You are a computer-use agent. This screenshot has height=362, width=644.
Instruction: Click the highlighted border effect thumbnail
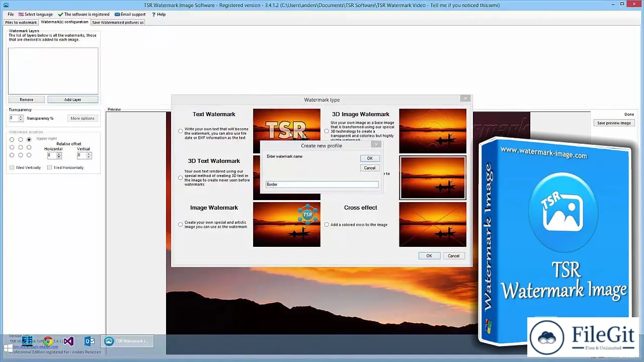(x=433, y=177)
